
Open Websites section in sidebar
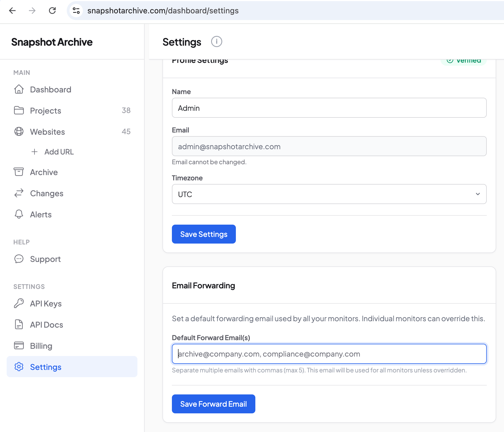pyautogui.click(x=72, y=132)
